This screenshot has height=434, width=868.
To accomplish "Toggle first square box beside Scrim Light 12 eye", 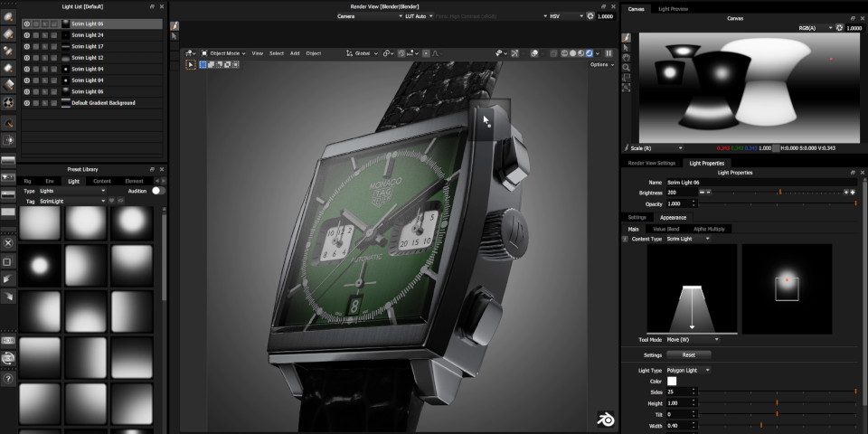I will pyautogui.click(x=36, y=58).
